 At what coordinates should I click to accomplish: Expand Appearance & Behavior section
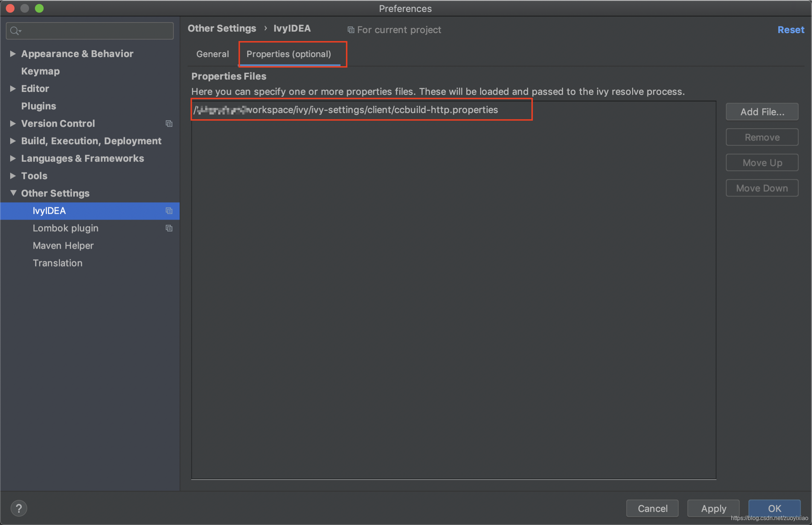(x=13, y=54)
